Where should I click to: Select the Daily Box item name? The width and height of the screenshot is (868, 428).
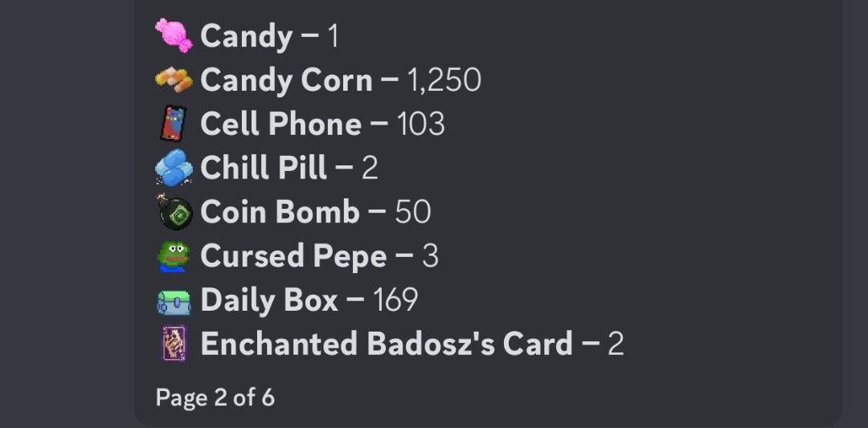pos(269,300)
